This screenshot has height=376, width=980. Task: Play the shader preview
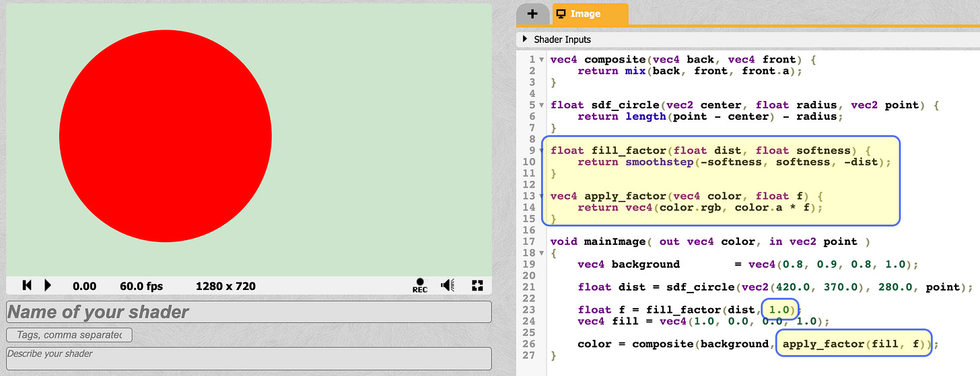click(x=48, y=285)
